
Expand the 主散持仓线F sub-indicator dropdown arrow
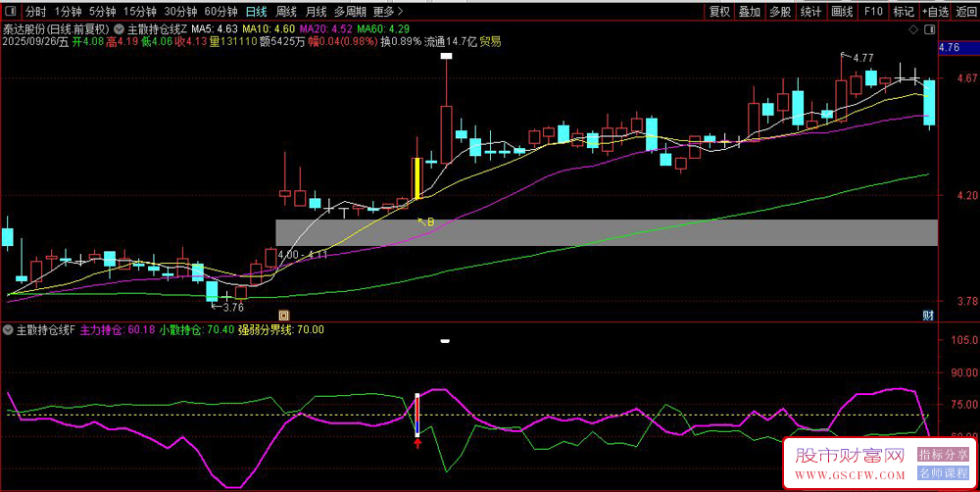pyautogui.click(x=10, y=330)
